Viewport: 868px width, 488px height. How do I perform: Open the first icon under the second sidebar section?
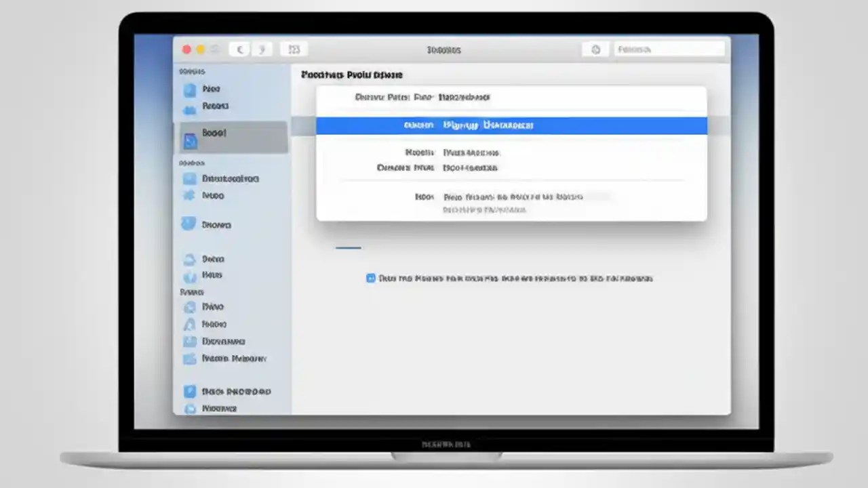tap(189, 178)
